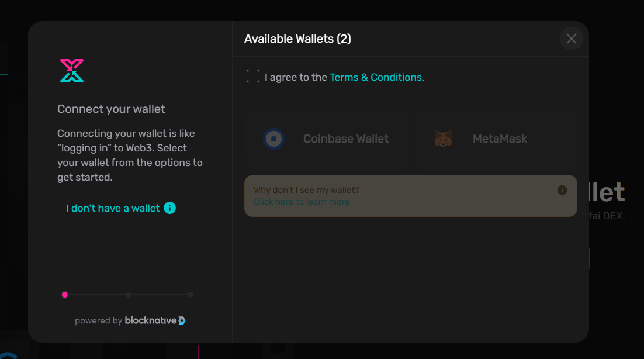Click the info icon in wallet notice box

562,190
